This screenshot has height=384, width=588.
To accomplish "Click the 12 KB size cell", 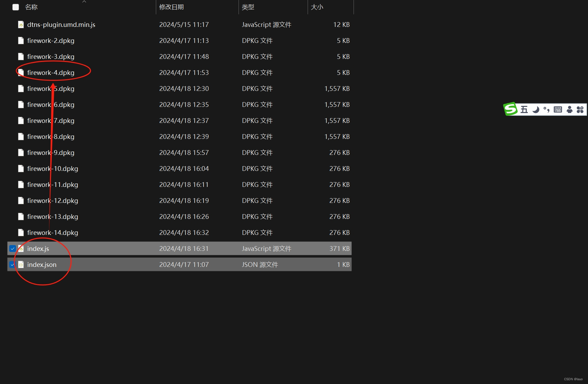I will tap(342, 25).
